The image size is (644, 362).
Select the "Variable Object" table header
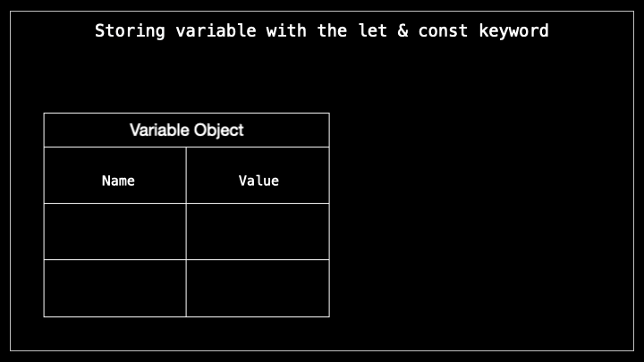186,130
